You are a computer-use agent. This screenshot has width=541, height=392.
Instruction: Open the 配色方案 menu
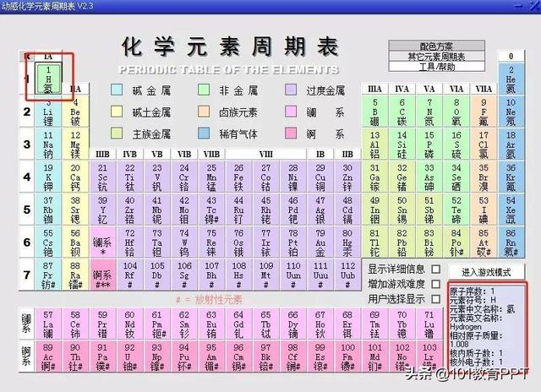(435, 46)
